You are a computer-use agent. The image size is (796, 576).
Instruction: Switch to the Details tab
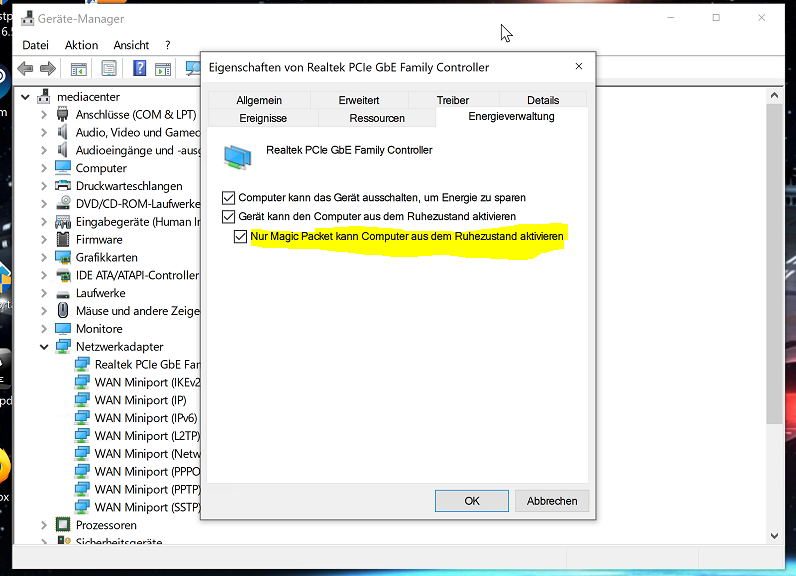tap(543, 100)
